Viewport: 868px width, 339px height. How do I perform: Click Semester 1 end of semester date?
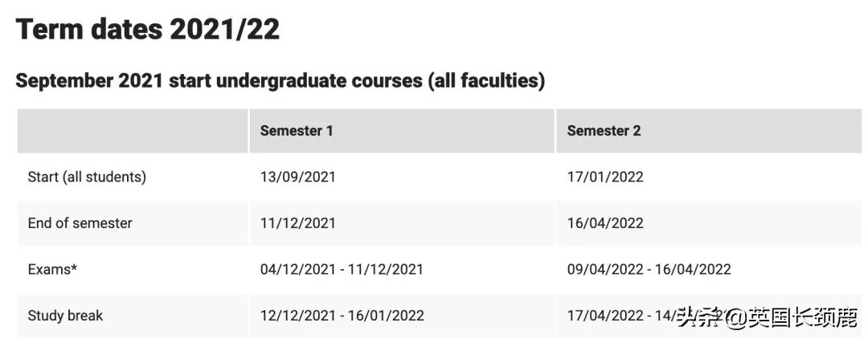point(297,223)
